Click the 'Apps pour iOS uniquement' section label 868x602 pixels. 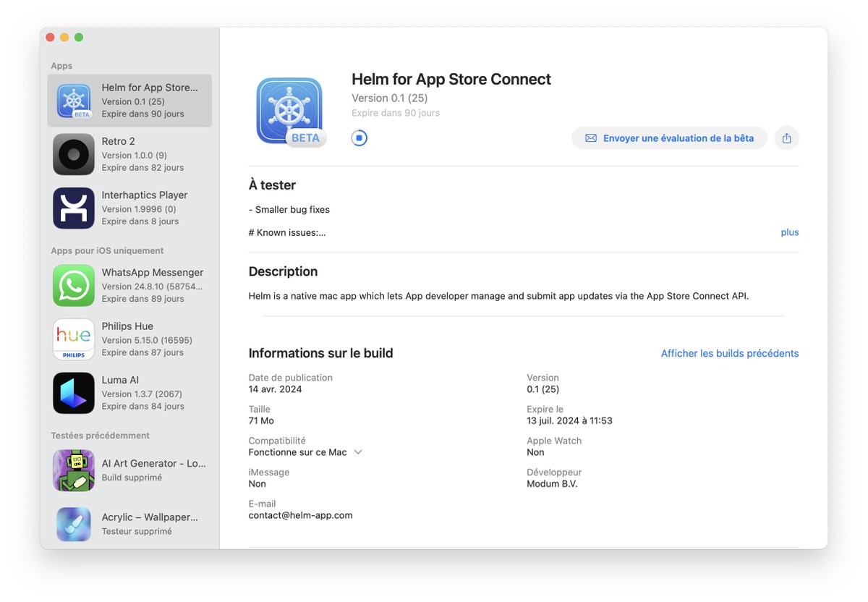pos(107,250)
